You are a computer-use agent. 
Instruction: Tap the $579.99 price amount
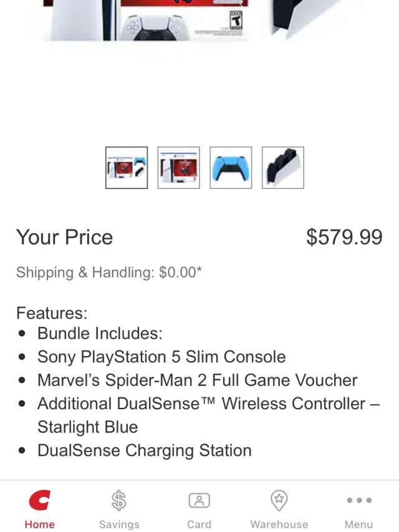click(344, 237)
